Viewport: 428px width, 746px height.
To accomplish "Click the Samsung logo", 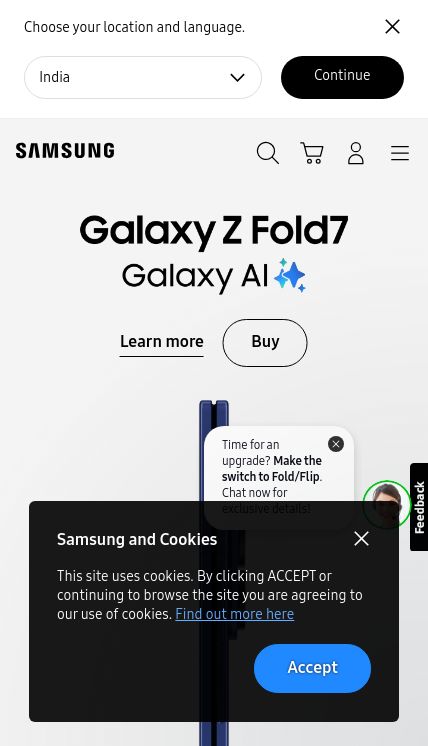I will click(x=65, y=151).
